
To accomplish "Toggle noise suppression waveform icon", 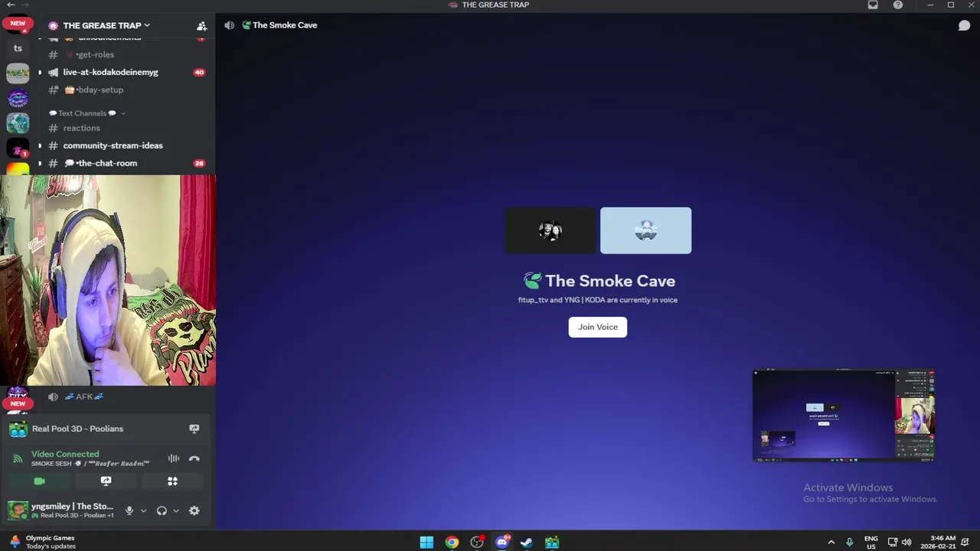I will (174, 459).
